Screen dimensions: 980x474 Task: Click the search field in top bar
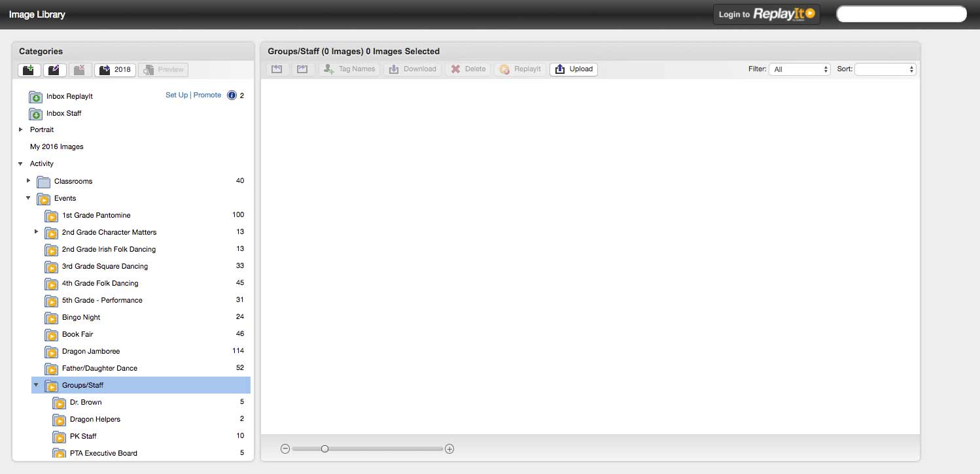tap(901, 14)
